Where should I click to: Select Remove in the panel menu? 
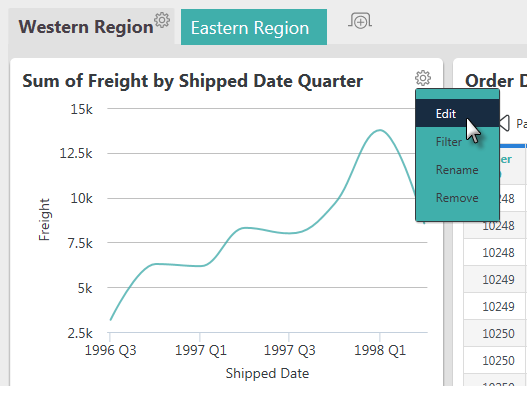pyautogui.click(x=457, y=198)
